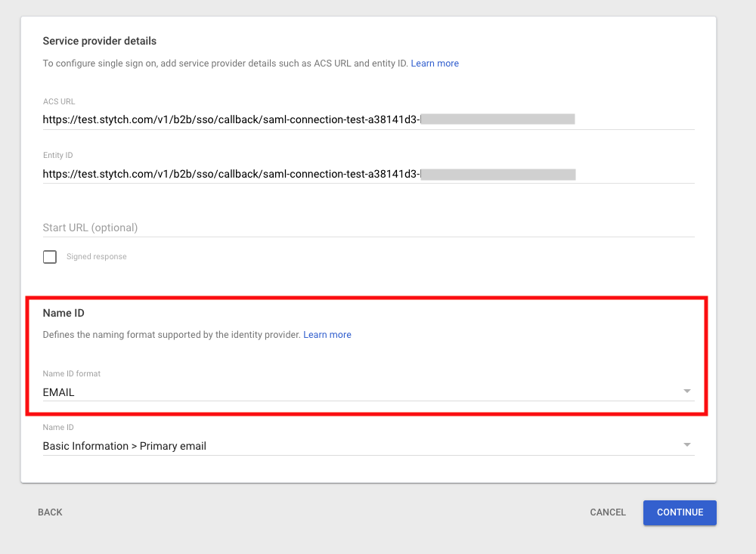Click the Name ID section heading
Image resolution: width=756 pixels, height=554 pixels.
(x=64, y=312)
